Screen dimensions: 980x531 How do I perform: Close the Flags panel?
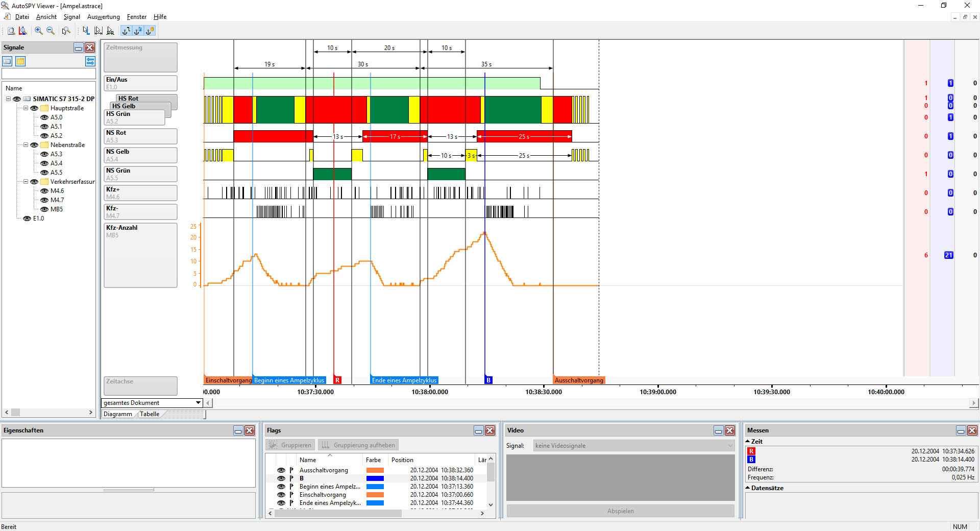[x=490, y=430]
